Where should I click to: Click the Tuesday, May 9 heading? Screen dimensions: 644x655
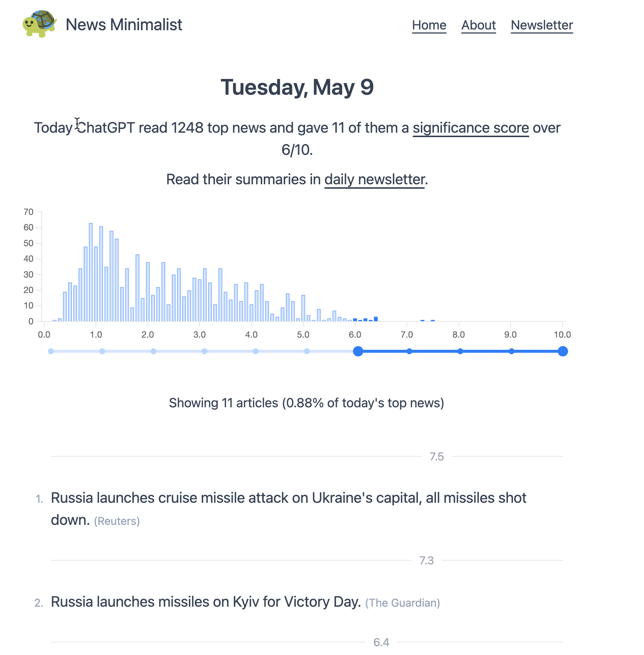[297, 87]
